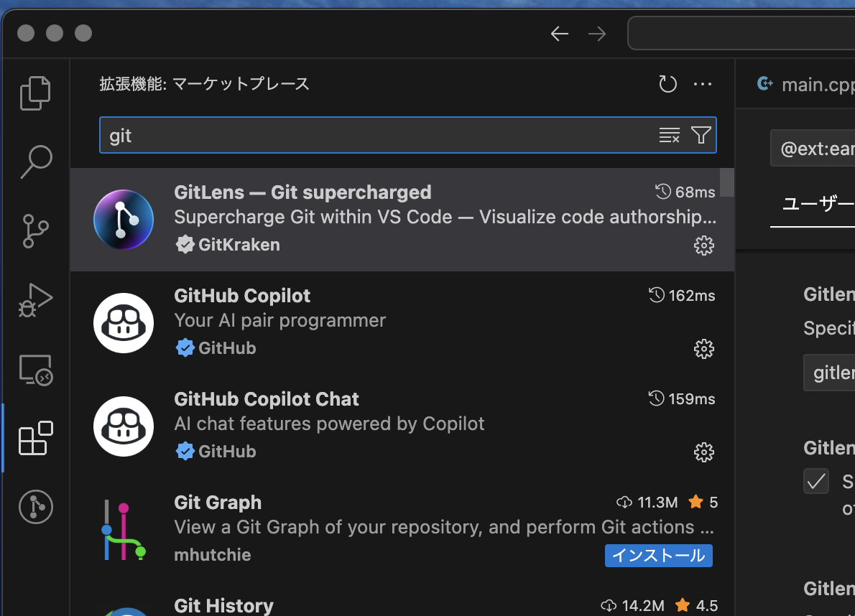The image size is (855, 616).
Task: Toggle the checked Gitlens setting checkbox
Action: [x=816, y=482]
